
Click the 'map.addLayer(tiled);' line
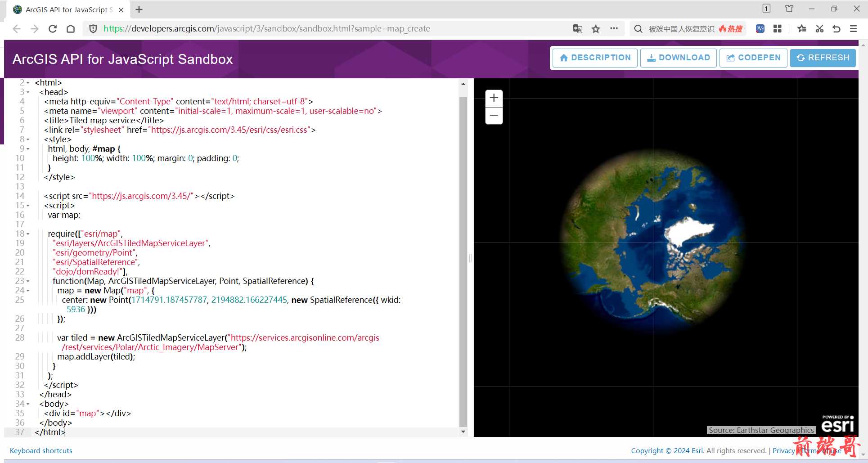click(x=96, y=356)
